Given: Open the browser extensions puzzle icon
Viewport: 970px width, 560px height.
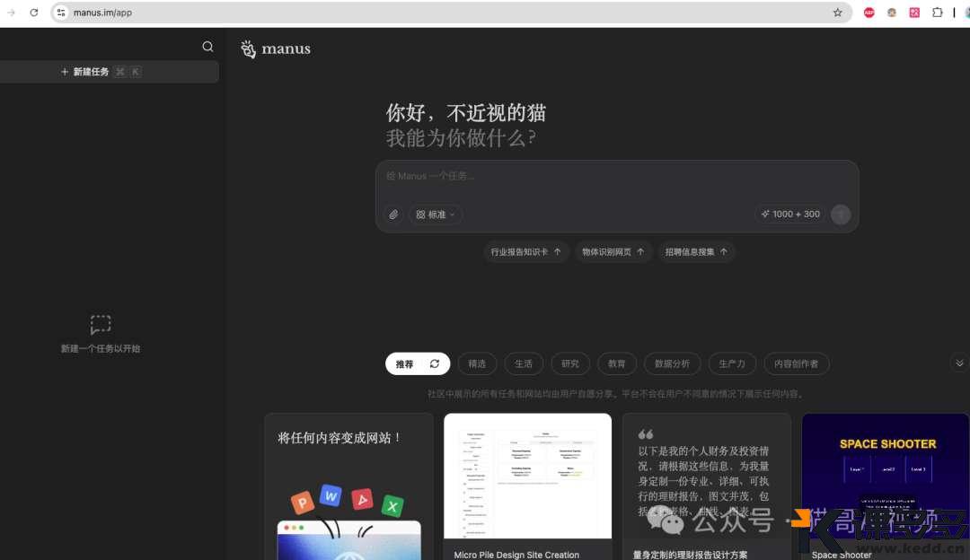Looking at the screenshot, I should tap(937, 13).
